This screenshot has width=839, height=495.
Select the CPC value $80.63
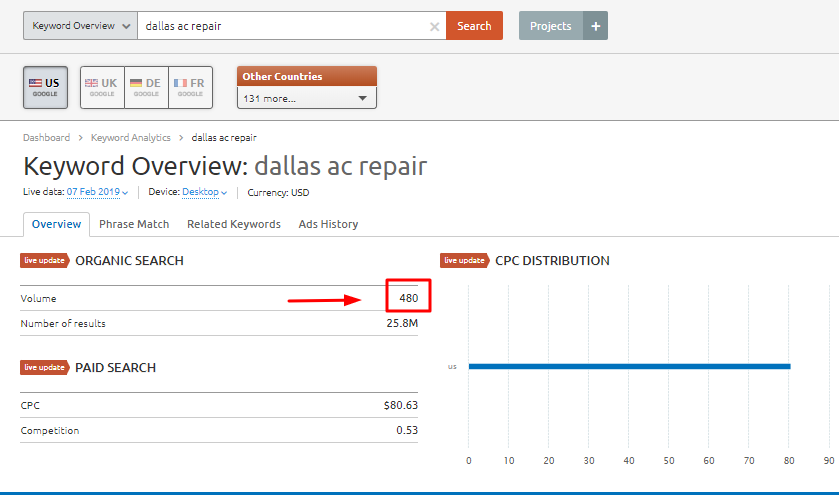[x=401, y=405]
